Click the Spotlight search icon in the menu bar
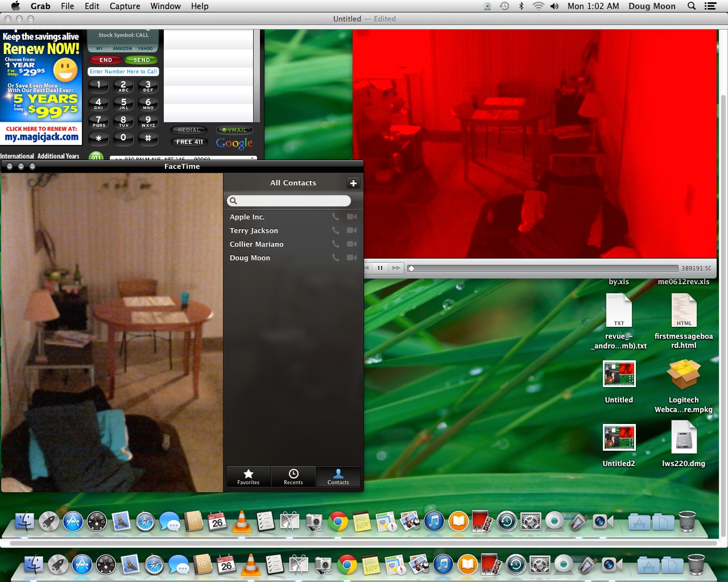 (692, 6)
